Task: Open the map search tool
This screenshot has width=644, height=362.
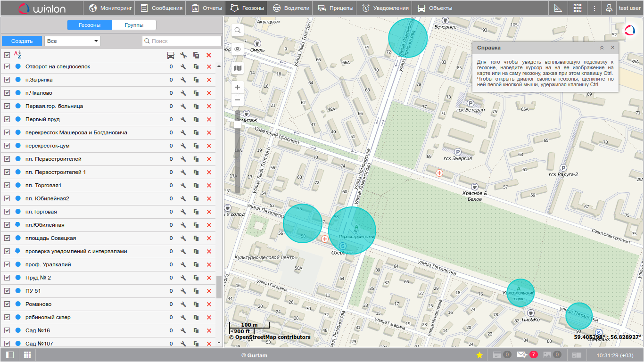Action: tap(238, 30)
